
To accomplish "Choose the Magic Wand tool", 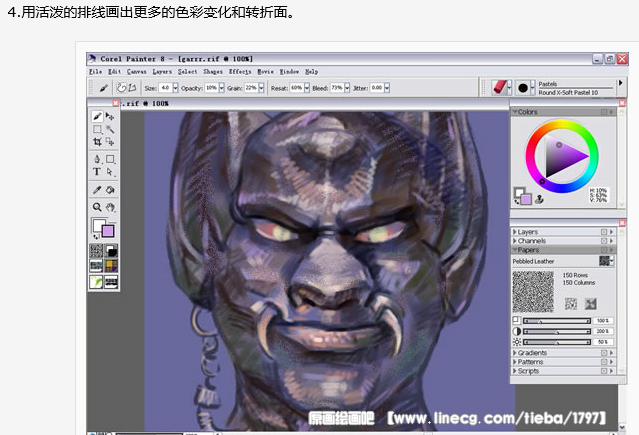I will (x=110, y=129).
